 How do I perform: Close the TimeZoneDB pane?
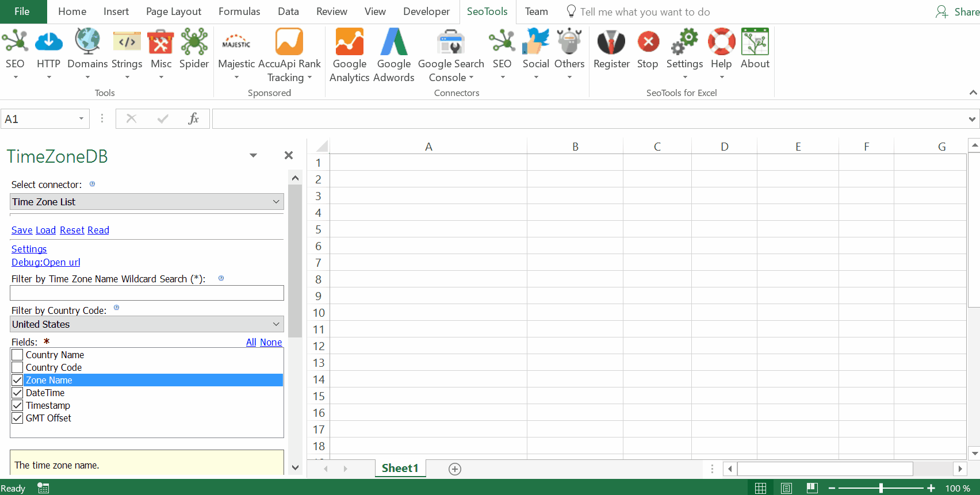[x=289, y=155]
